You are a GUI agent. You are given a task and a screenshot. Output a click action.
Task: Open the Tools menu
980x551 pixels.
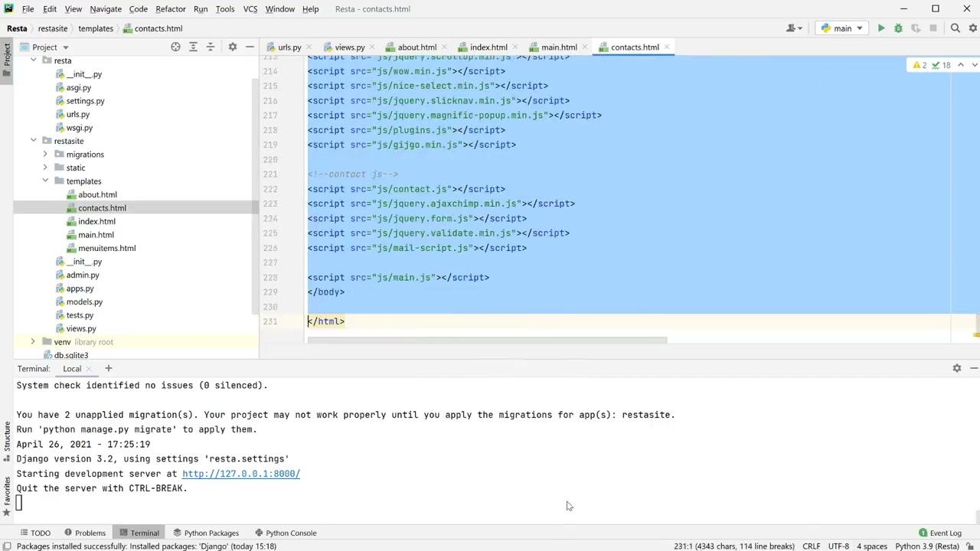click(225, 9)
